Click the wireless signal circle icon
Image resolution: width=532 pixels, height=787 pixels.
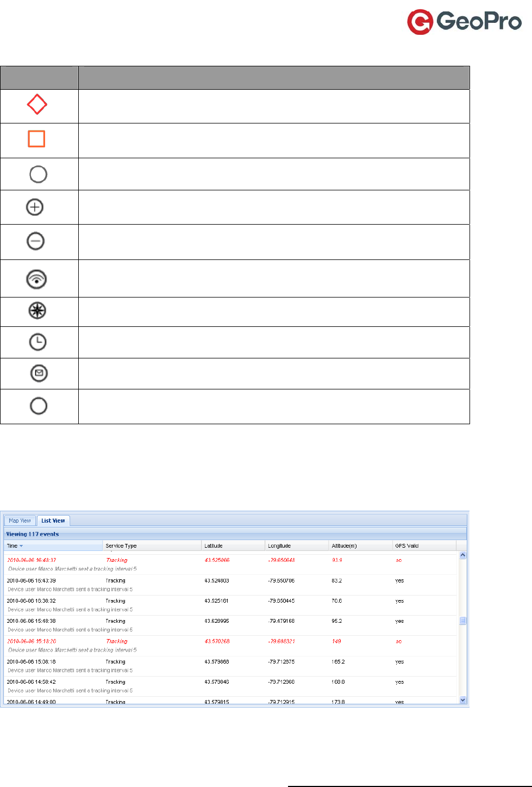36,279
